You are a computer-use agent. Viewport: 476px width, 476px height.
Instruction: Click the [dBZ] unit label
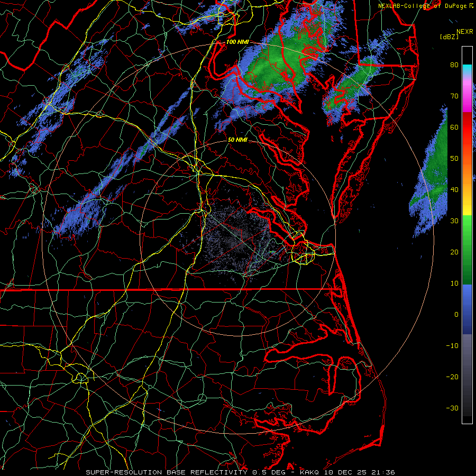pos(449,37)
